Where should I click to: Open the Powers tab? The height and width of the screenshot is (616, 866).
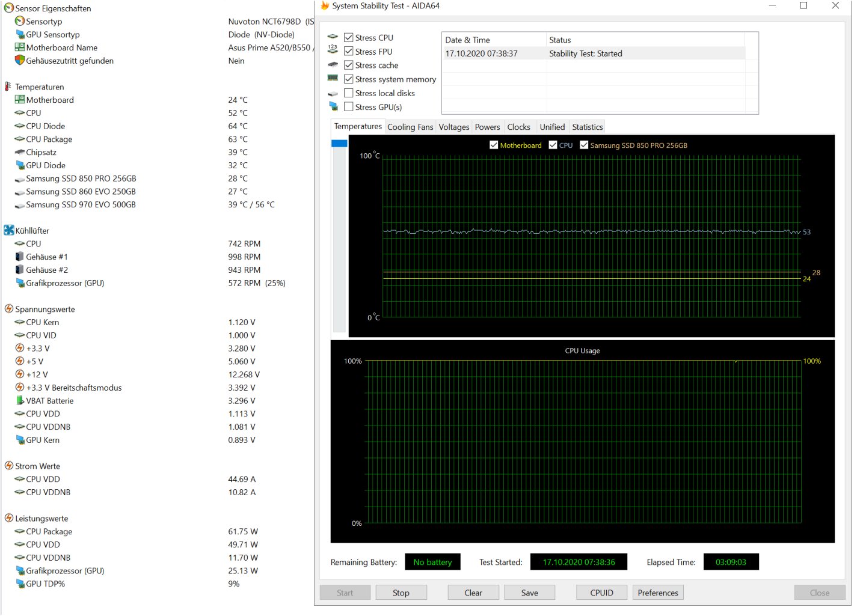[487, 127]
